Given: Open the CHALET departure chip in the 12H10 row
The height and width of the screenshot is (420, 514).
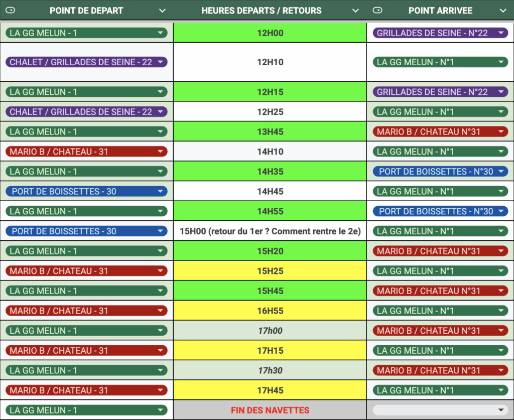Looking at the screenshot, I should tap(86, 62).
